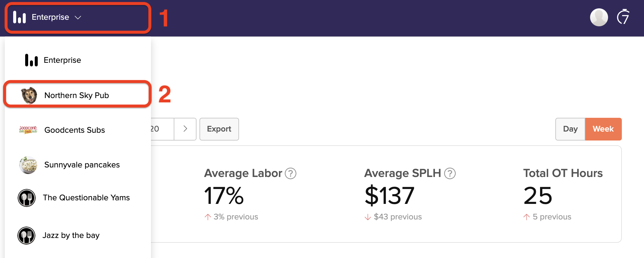Click the Goodcents Subs logo icon
The image size is (644, 258).
point(28,130)
